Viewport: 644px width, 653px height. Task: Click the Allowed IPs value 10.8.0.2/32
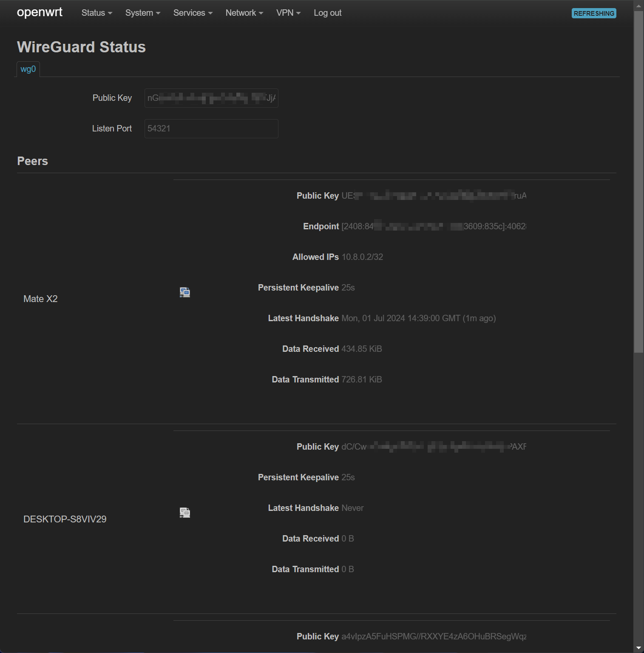[362, 257]
